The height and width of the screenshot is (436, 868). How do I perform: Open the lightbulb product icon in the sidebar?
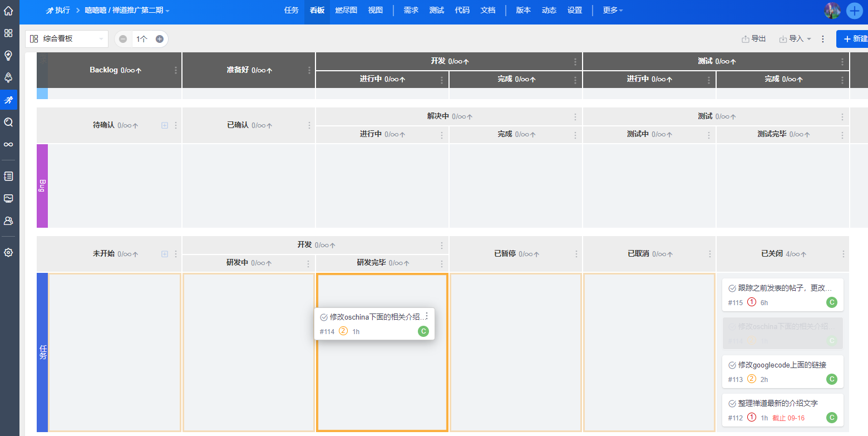pyautogui.click(x=8, y=55)
